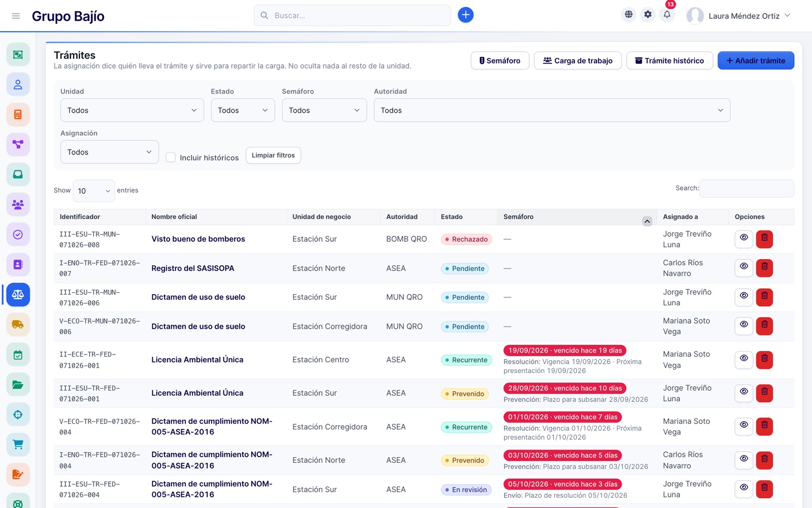Screen dimensions: 812x508
Task: Open the language globe icon
Action: 628,15
